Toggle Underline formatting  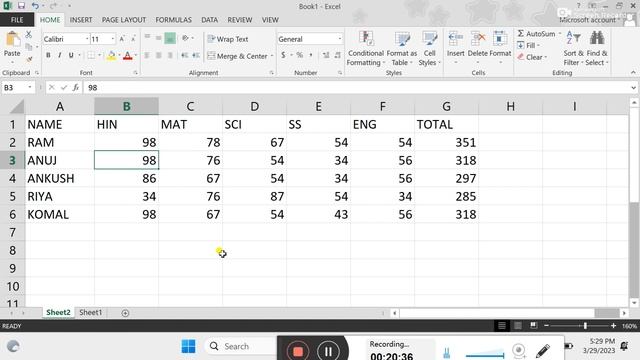[71, 55]
